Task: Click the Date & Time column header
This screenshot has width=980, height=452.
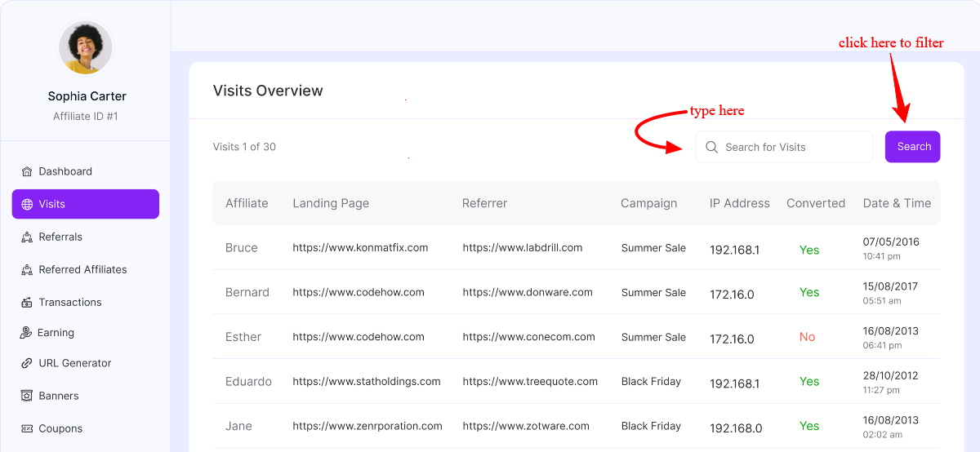Action: coord(897,203)
